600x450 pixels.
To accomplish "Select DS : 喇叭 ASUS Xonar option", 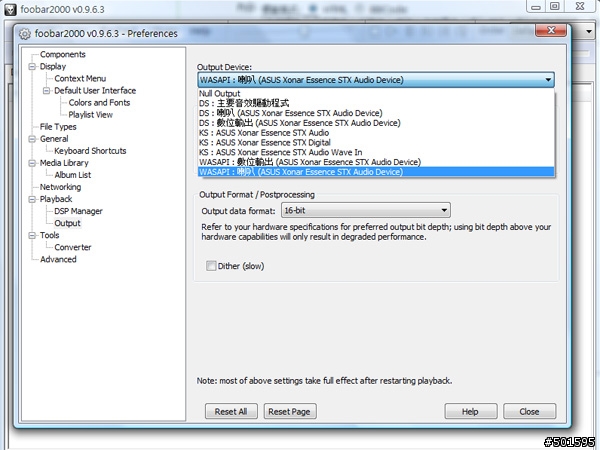I will click(x=376, y=113).
